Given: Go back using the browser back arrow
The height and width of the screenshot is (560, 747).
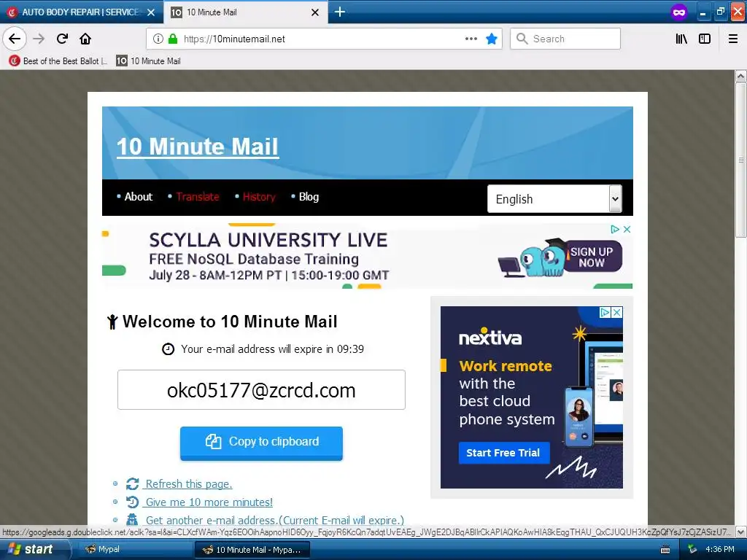Looking at the screenshot, I should tap(15, 39).
